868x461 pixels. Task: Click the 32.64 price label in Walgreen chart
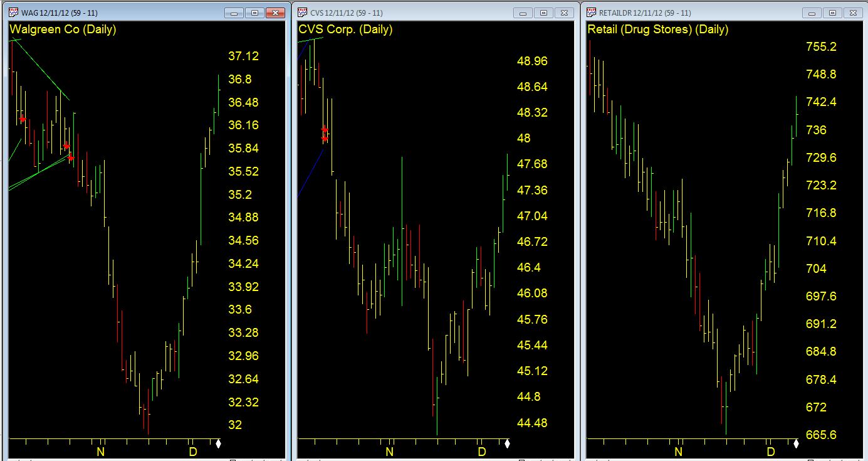243,379
